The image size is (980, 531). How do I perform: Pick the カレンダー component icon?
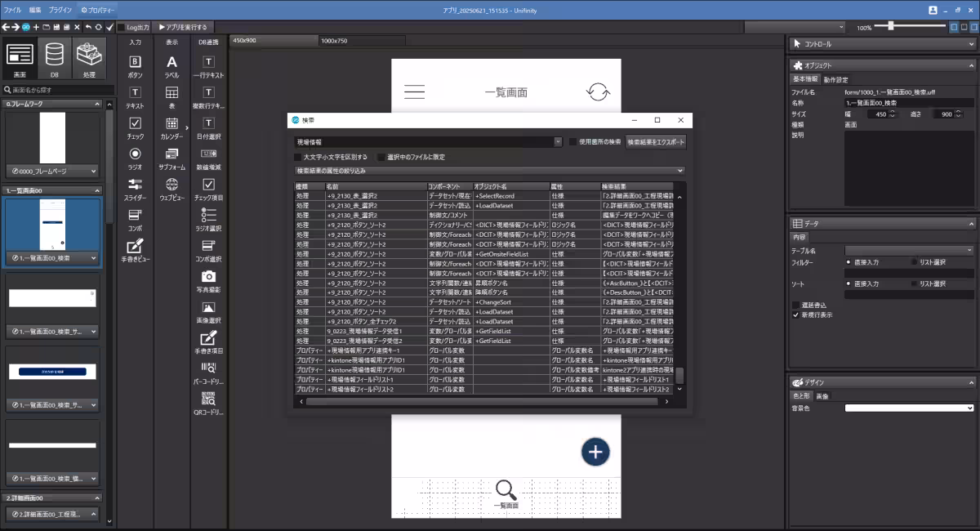point(171,127)
